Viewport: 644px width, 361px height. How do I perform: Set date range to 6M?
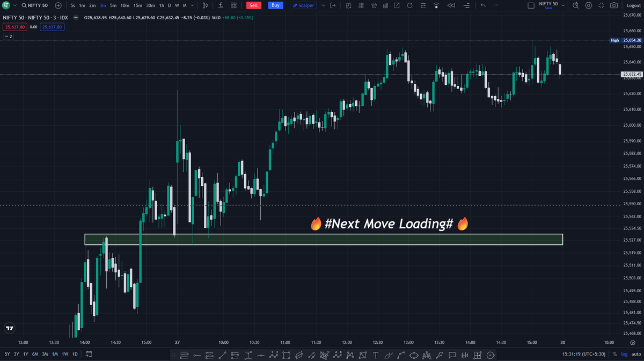click(x=35, y=354)
